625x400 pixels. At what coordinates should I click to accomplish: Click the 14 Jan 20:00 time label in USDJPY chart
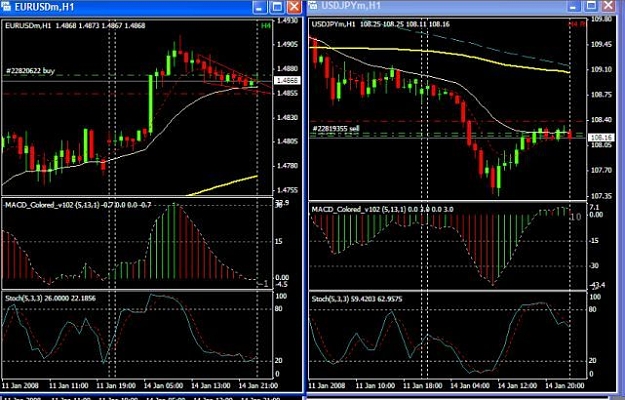564,386
